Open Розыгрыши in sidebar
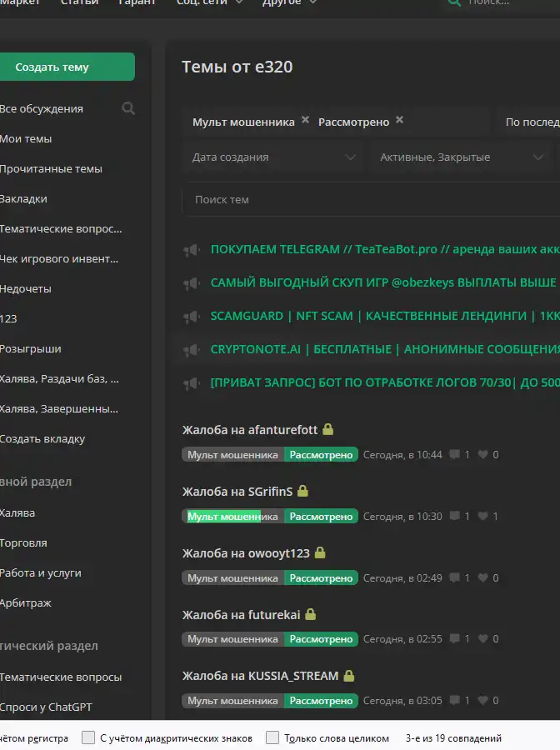This screenshot has width=560, height=750. pos(31,348)
